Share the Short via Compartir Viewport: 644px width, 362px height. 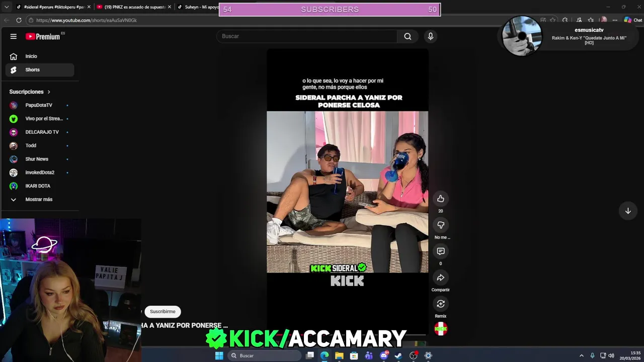coord(441,278)
